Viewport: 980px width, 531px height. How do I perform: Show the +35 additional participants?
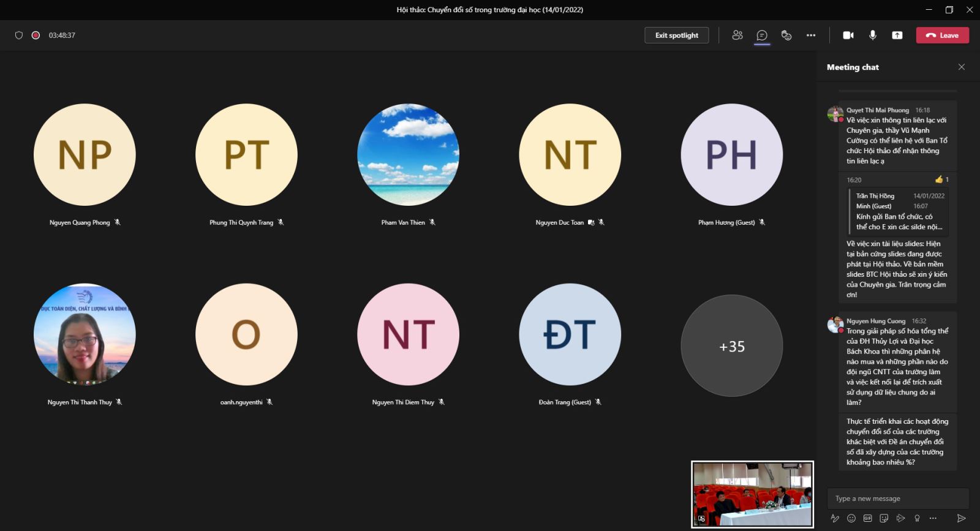(x=731, y=346)
